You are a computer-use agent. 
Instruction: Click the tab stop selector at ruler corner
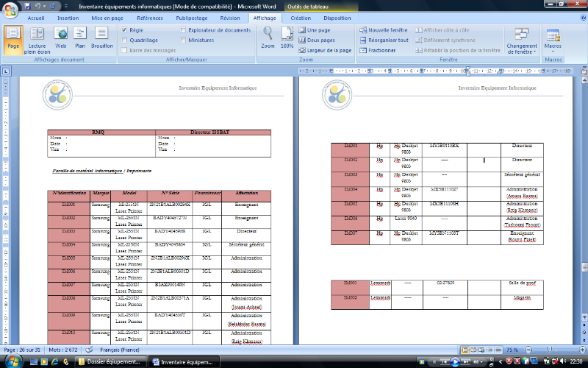[6, 71]
